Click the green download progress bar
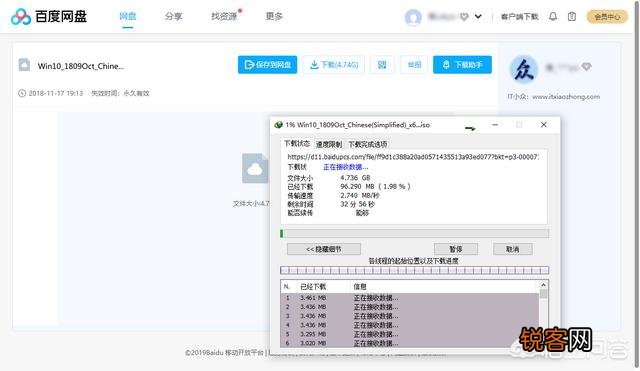Image resolution: width=640 pixels, height=371 pixels. [x=414, y=233]
